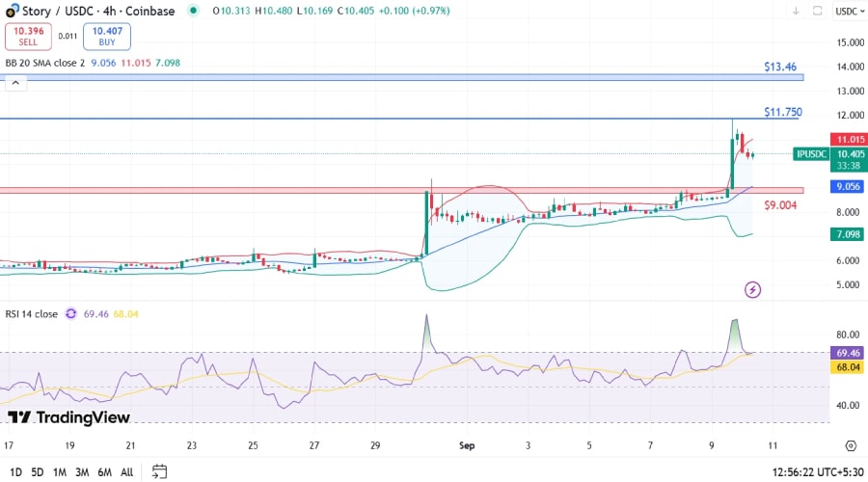Click the purple 69.46 RSI label
The height and width of the screenshot is (482, 868).
848,353
